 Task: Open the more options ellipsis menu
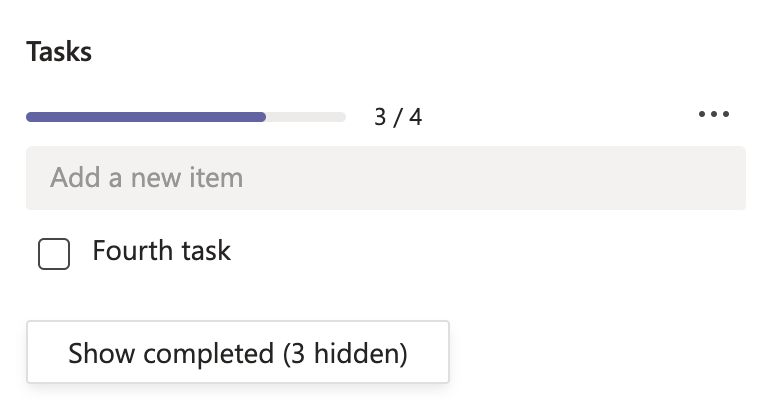[x=714, y=115]
